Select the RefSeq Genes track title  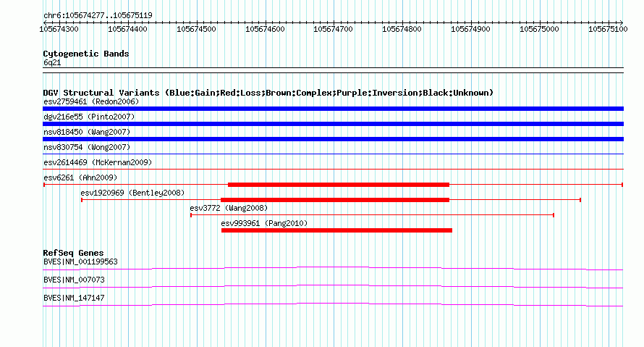(74, 253)
